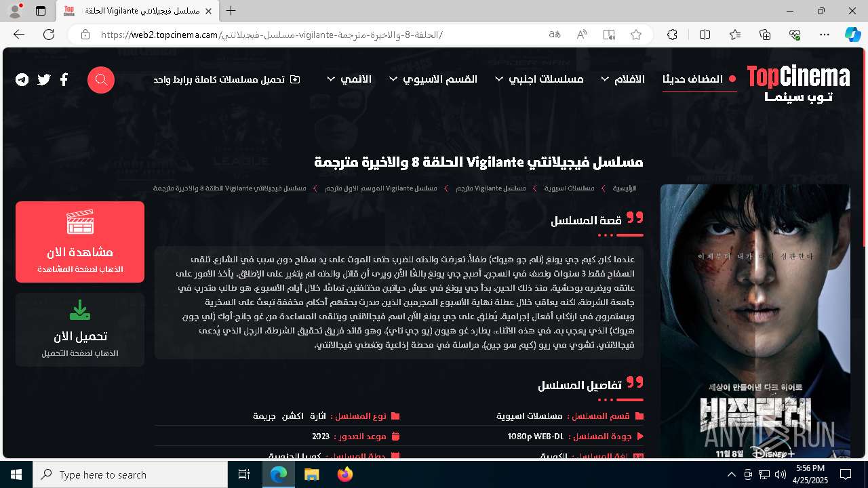Open مسلسل Vigilante مترجم breadcrumb link
Screen dimensions: 868x488
pyautogui.click(x=490, y=188)
